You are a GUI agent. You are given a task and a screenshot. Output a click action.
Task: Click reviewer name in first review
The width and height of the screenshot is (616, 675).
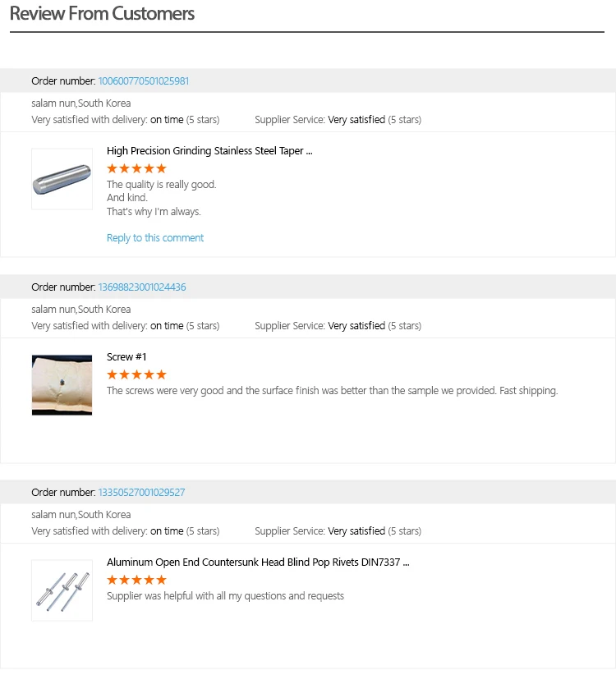click(x=80, y=103)
